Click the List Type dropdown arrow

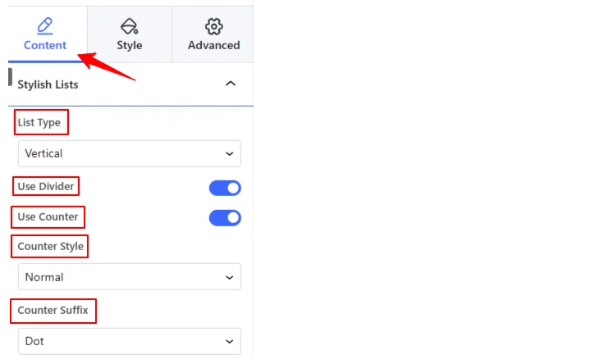[229, 153]
